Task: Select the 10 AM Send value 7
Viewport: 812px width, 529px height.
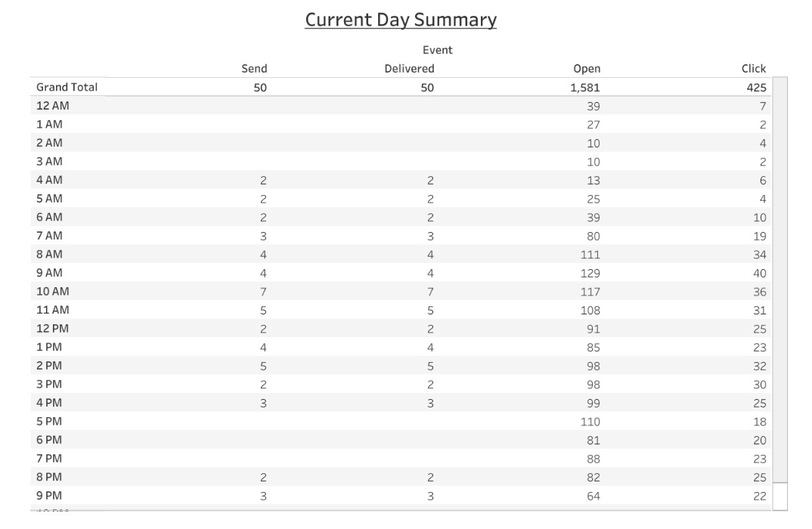Action: (263, 292)
